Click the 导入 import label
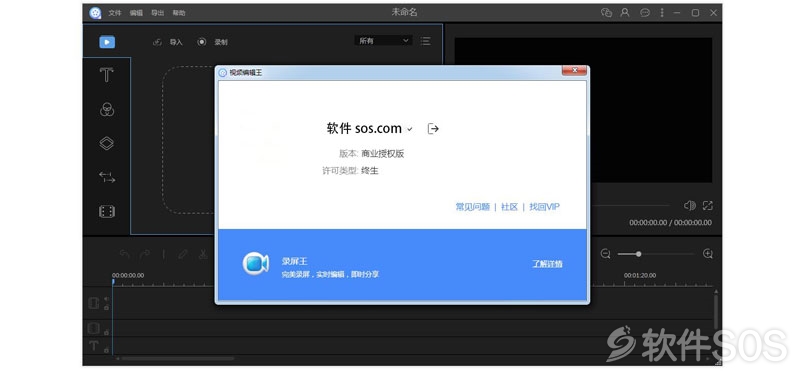 coord(176,42)
